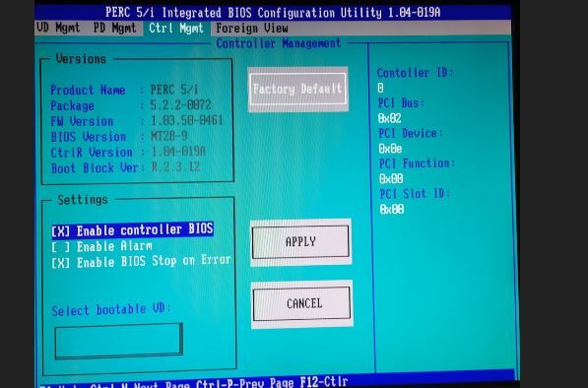Click the Controller Management title
Screen dimensions: 588x388
pos(279,43)
